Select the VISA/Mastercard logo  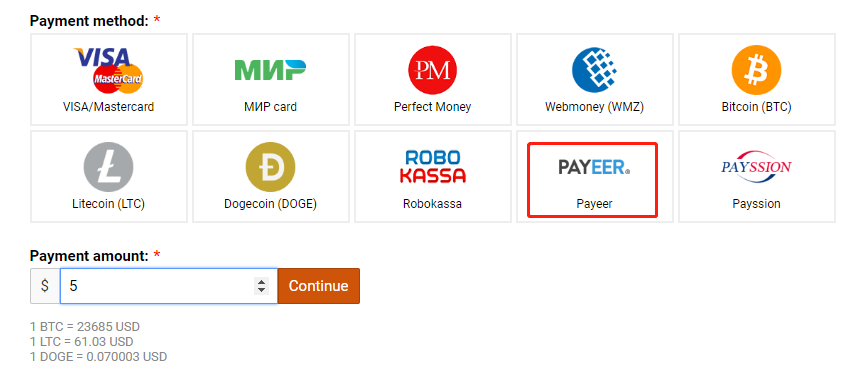pos(108,71)
